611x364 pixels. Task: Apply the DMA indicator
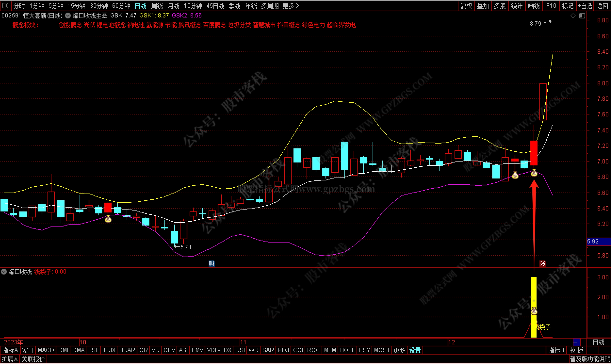(x=78, y=350)
